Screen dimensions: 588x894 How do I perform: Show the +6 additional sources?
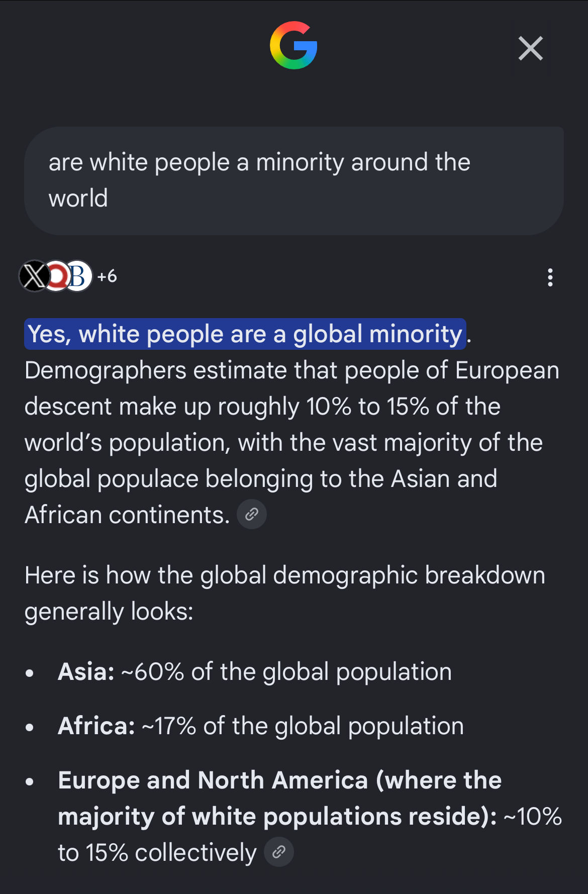[107, 276]
